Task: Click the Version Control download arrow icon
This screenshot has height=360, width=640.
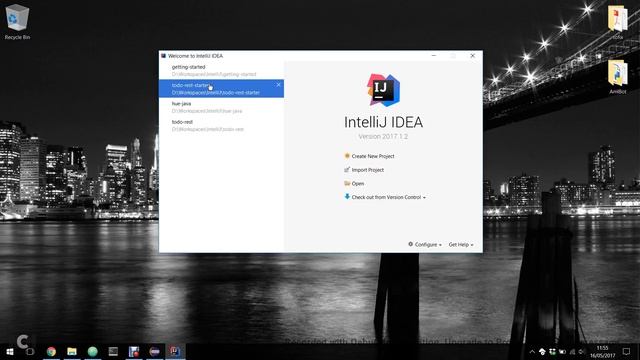Action: [347, 197]
